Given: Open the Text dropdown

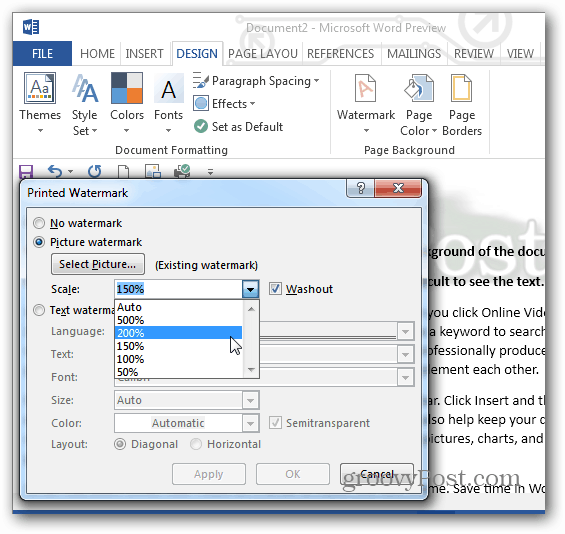Looking at the screenshot, I should pyautogui.click(x=405, y=355).
